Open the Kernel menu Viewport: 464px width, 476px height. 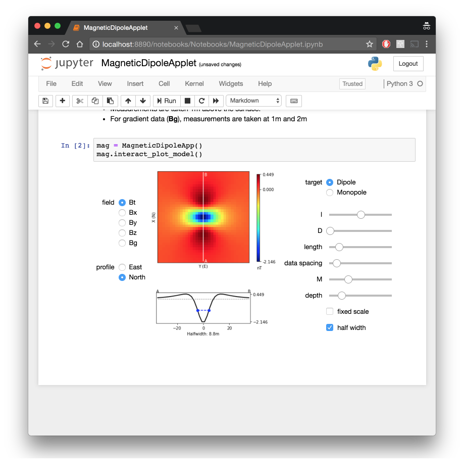tap(194, 84)
